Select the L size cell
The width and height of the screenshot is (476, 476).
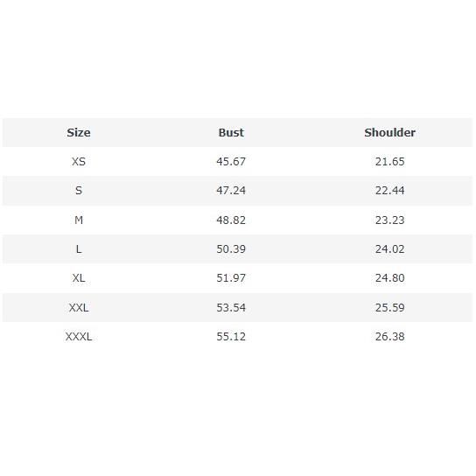coord(79,249)
